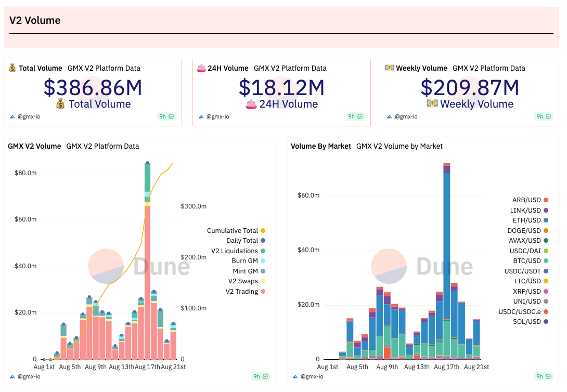Click the purse icon beside 24H Volume title
Screen dimensions: 567x392
201,68
